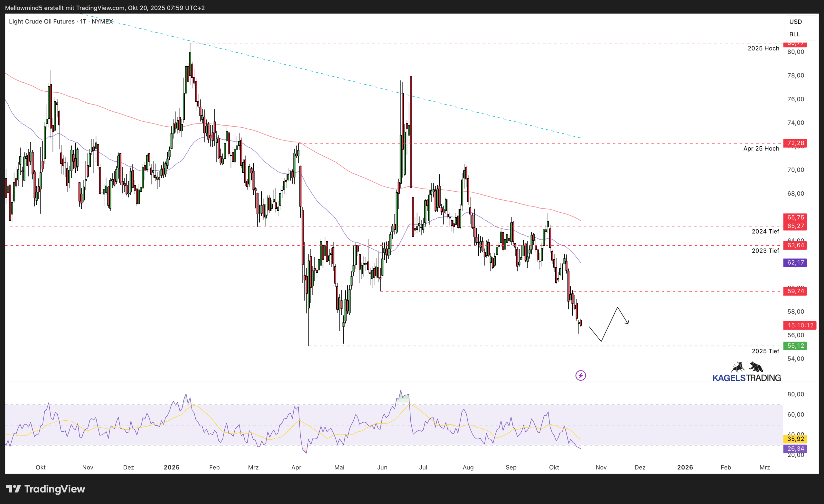Click the purple 26,34 RSI value label

pos(795,449)
